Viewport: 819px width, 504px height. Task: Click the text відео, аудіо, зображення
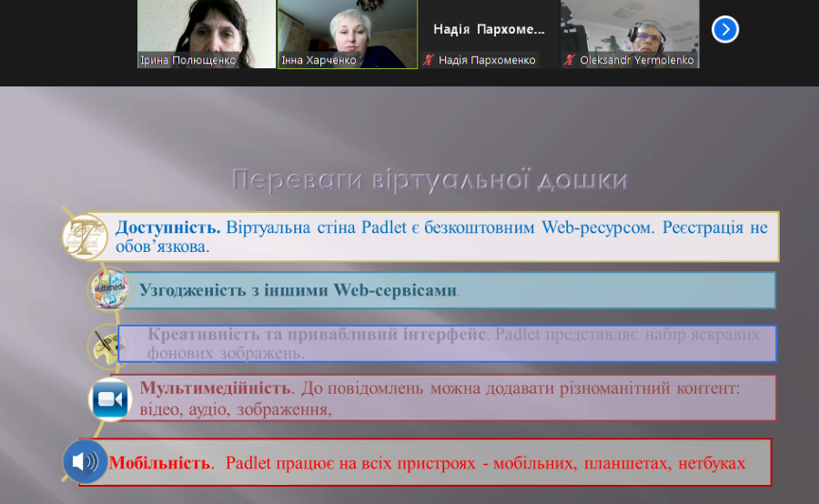pos(236,409)
